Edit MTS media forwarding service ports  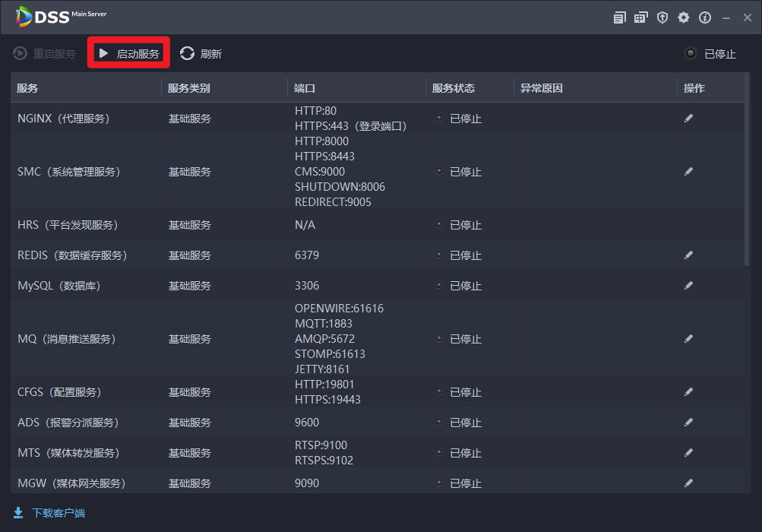click(688, 453)
